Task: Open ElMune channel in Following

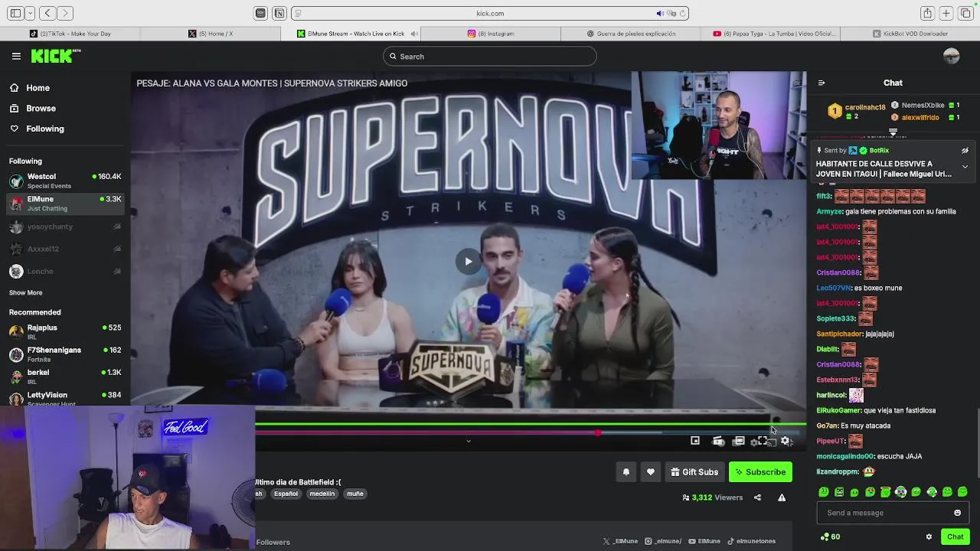Action: click(x=65, y=203)
